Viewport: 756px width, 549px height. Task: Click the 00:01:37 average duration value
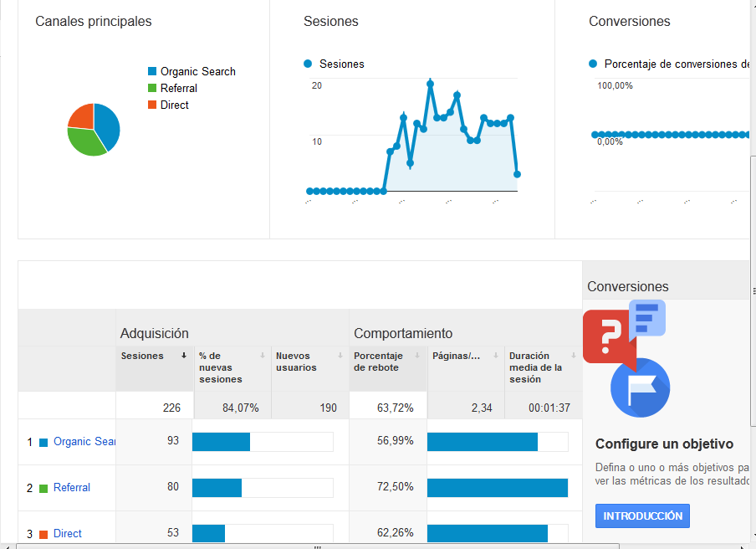point(549,408)
